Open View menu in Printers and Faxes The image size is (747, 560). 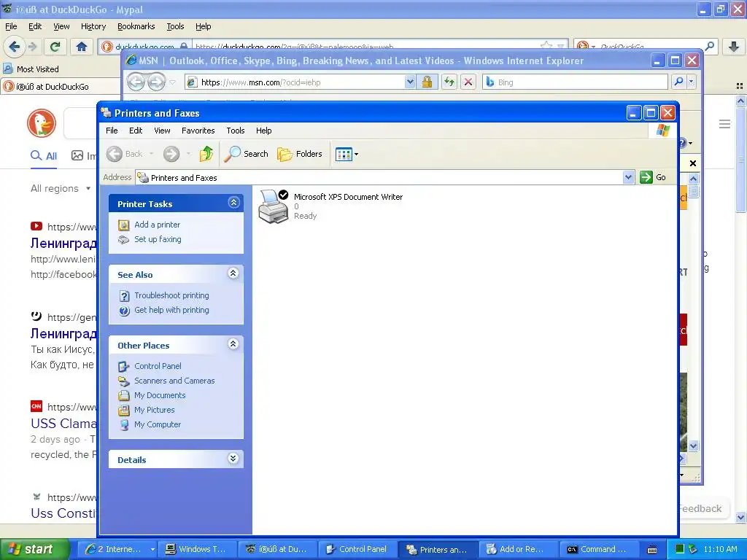coord(162,131)
